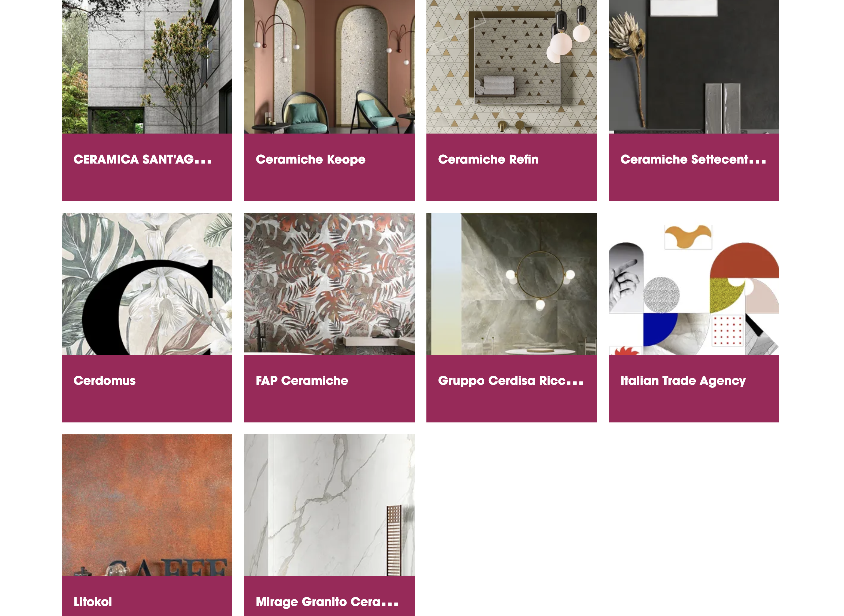Select the Ceramiche Refin label
Viewport: 844px width, 616px height.
488,160
